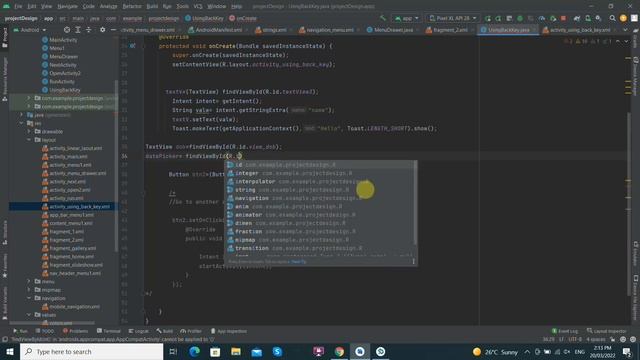The width and height of the screenshot is (640, 360).
Task: Open autocomplete popup options three-dot menu
Action: coord(413,262)
